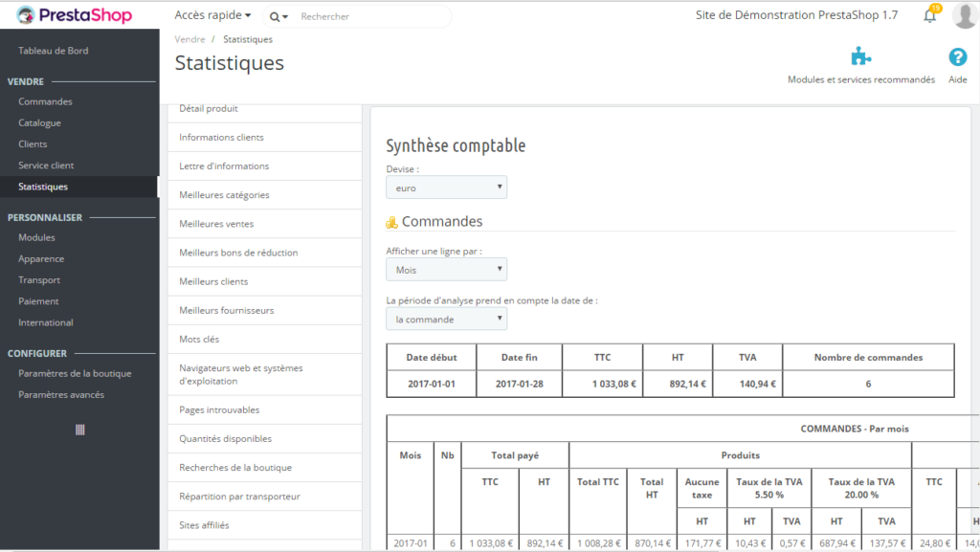Select Sites affiliés statistics module
This screenshot has width=980, height=552.
tap(264, 525)
